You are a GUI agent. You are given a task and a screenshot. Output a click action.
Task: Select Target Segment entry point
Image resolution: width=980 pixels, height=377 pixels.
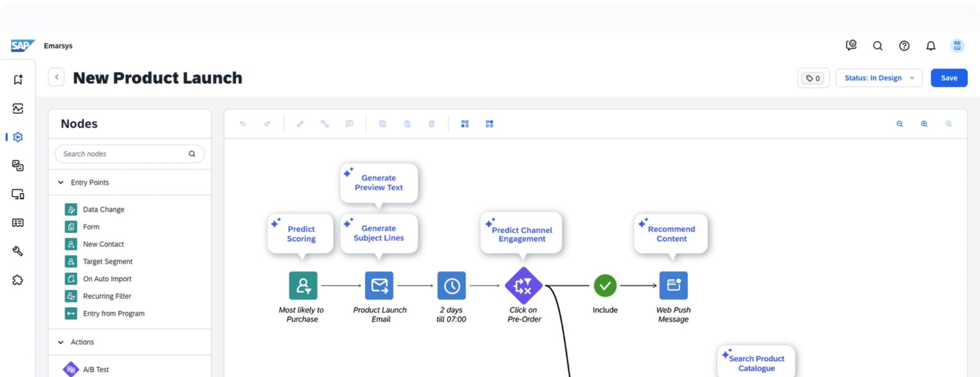pos(108,262)
